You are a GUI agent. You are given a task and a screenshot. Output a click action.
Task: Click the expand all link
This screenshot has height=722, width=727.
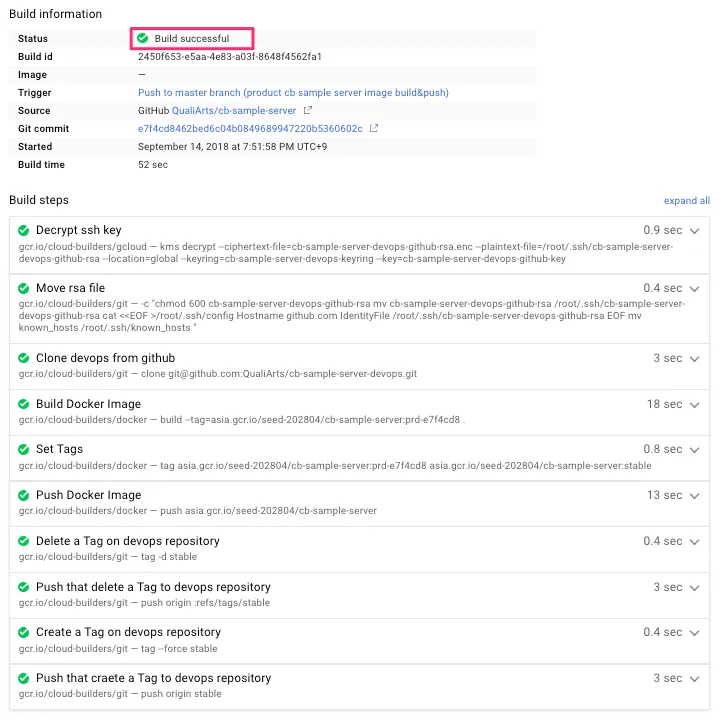pos(686,201)
